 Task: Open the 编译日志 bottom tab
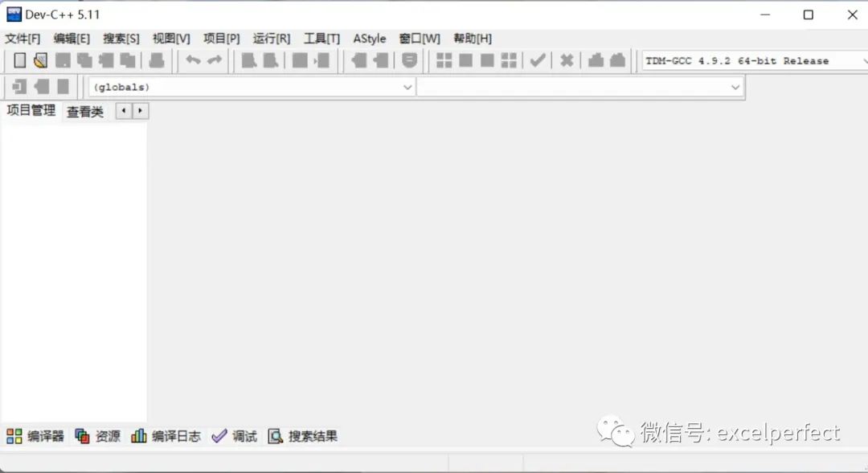point(166,436)
